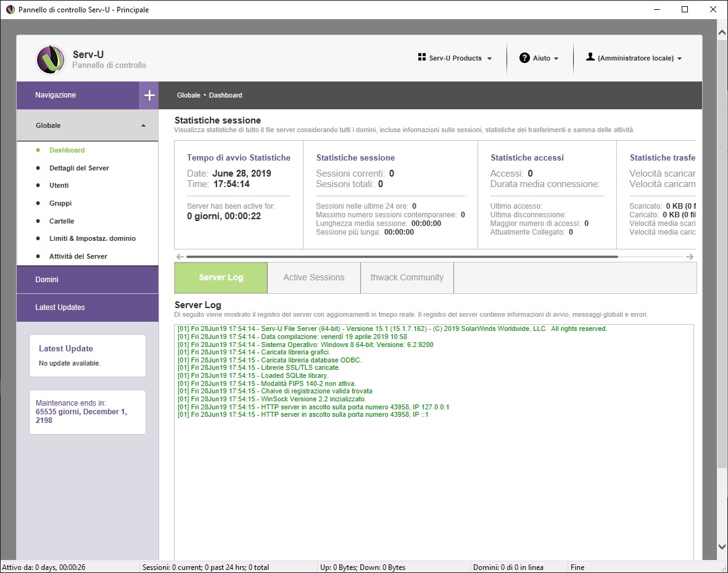
Task: Open the Serv-U Products dropdown
Action: (x=455, y=58)
